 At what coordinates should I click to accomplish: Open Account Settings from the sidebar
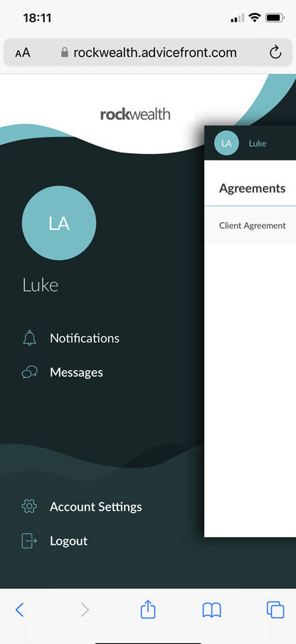click(x=96, y=507)
